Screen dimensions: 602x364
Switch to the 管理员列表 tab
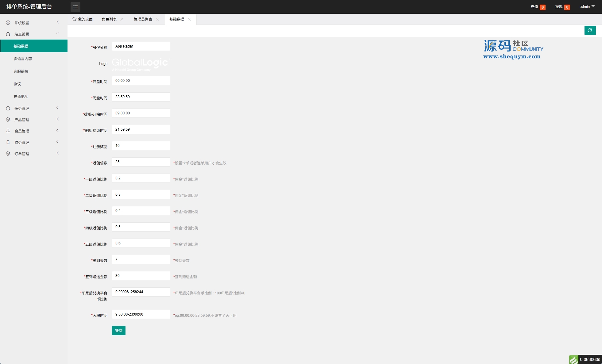click(143, 19)
